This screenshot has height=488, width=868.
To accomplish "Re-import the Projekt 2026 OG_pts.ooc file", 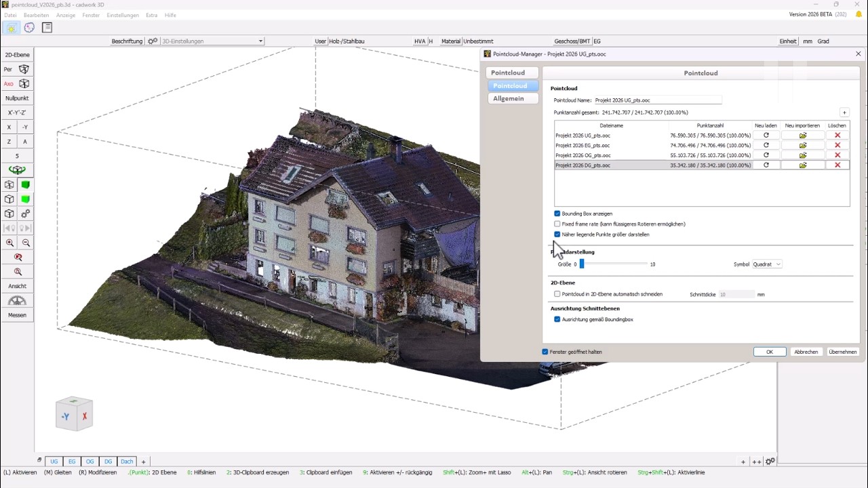I will pyautogui.click(x=802, y=155).
